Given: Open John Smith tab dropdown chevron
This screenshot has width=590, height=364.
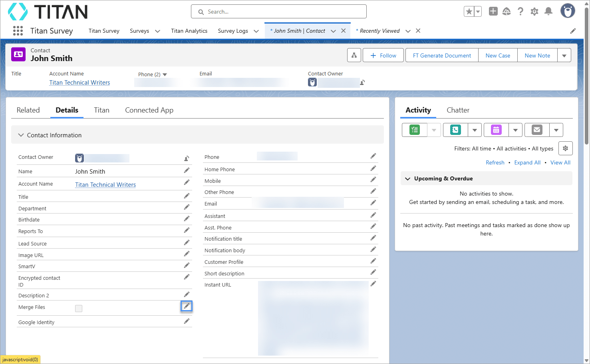Looking at the screenshot, I should 333,31.
